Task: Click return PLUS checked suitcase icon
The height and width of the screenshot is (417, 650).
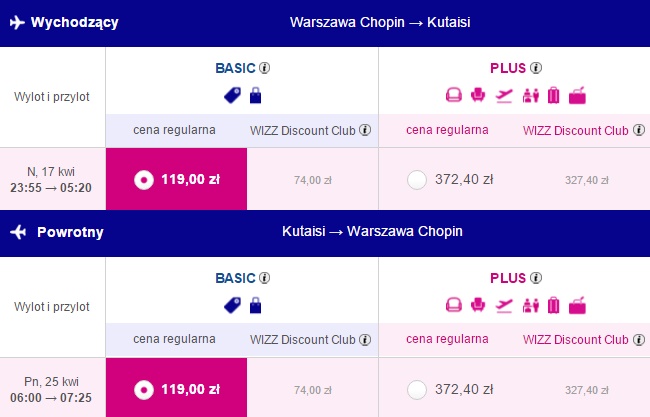Action: click(554, 305)
